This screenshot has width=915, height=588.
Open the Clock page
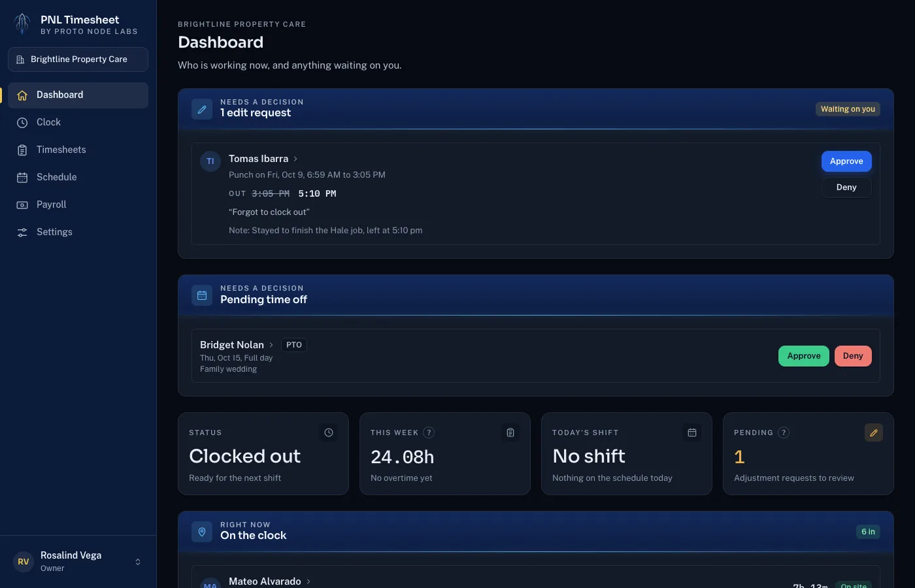78,122
